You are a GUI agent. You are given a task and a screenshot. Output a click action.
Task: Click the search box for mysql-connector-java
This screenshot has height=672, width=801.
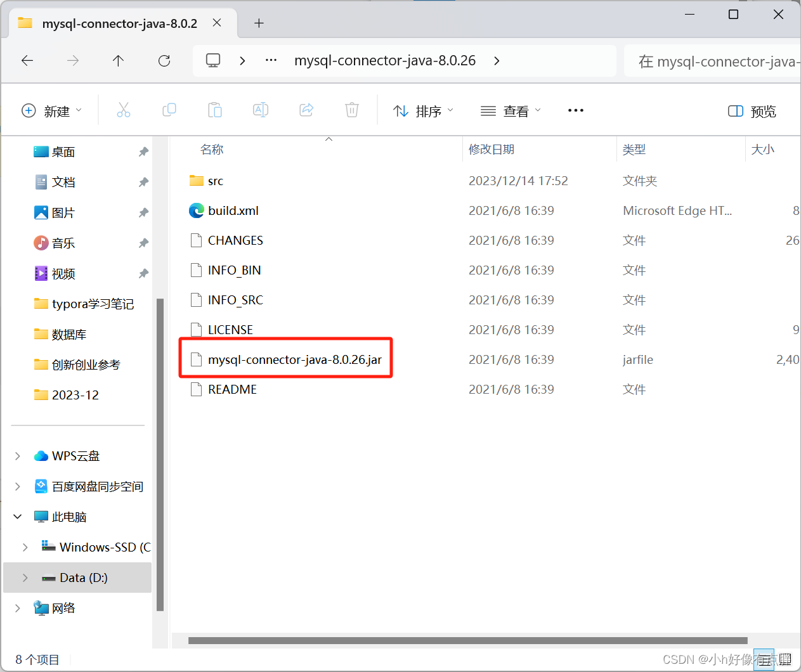pyautogui.click(x=713, y=61)
